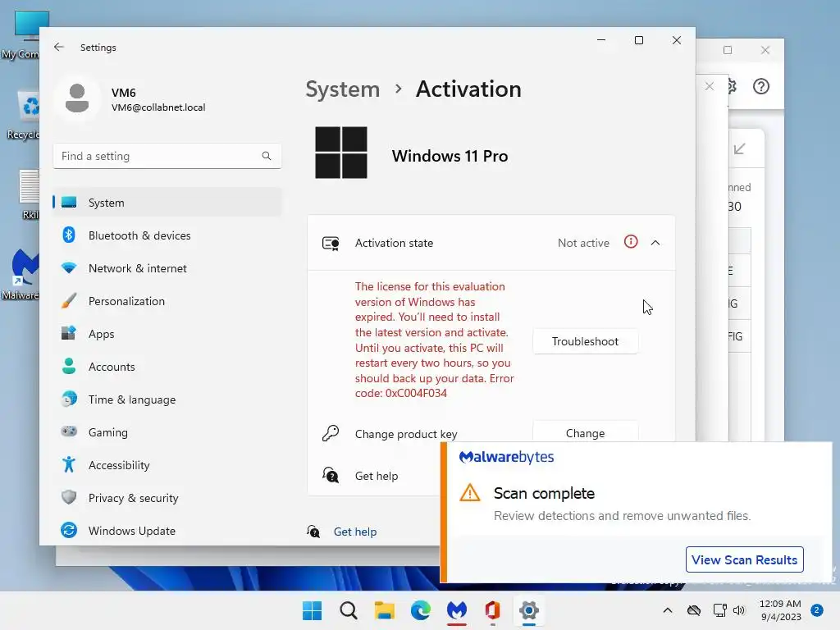
Task: Click the Bluetooth icon in sidebar
Action: pyautogui.click(x=69, y=235)
